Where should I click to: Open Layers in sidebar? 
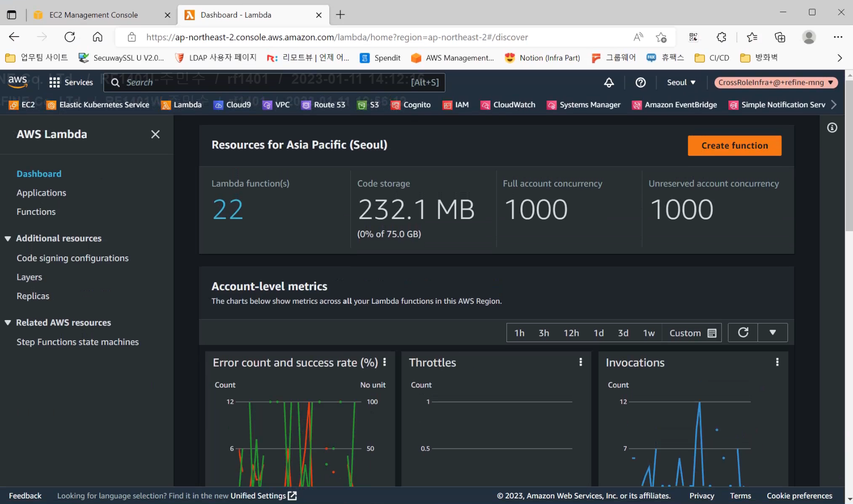[x=30, y=278]
